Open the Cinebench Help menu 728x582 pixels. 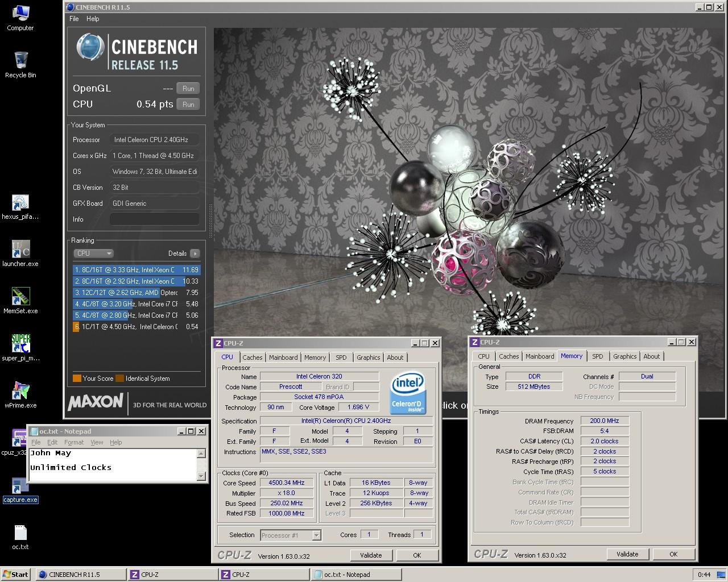[x=93, y=19]
